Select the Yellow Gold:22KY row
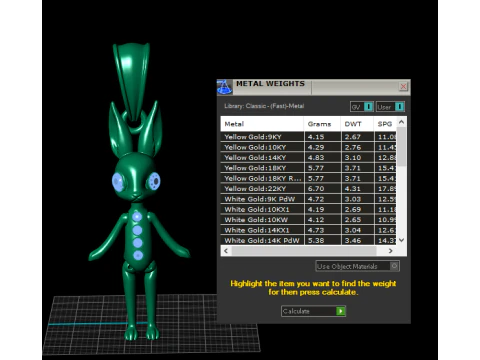The image size is (480, 360). 308,188
